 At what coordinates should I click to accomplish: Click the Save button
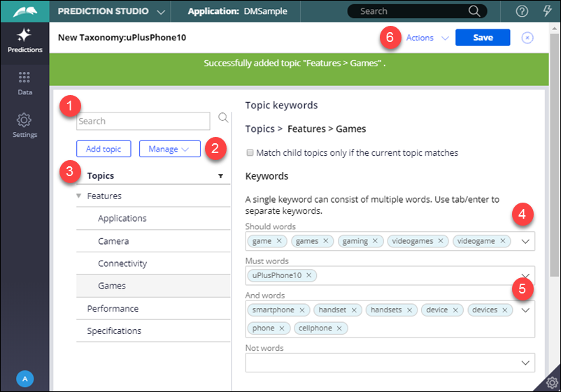(482, 38)
